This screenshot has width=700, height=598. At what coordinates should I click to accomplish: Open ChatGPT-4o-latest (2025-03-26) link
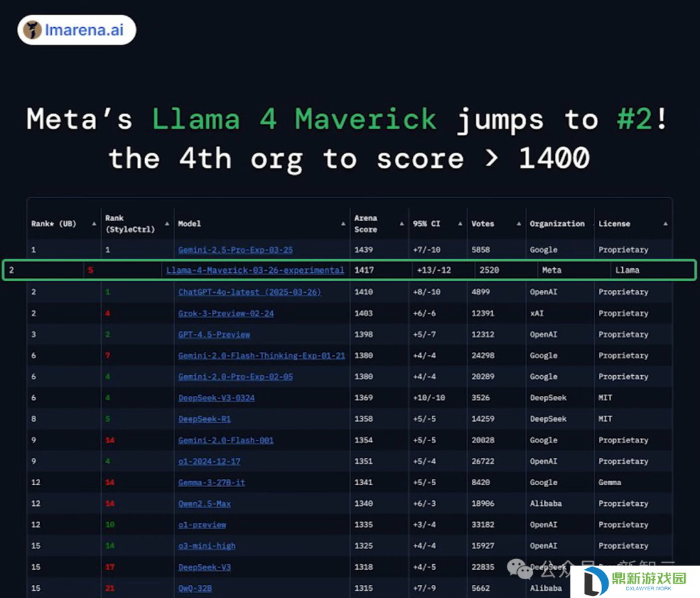250,292
